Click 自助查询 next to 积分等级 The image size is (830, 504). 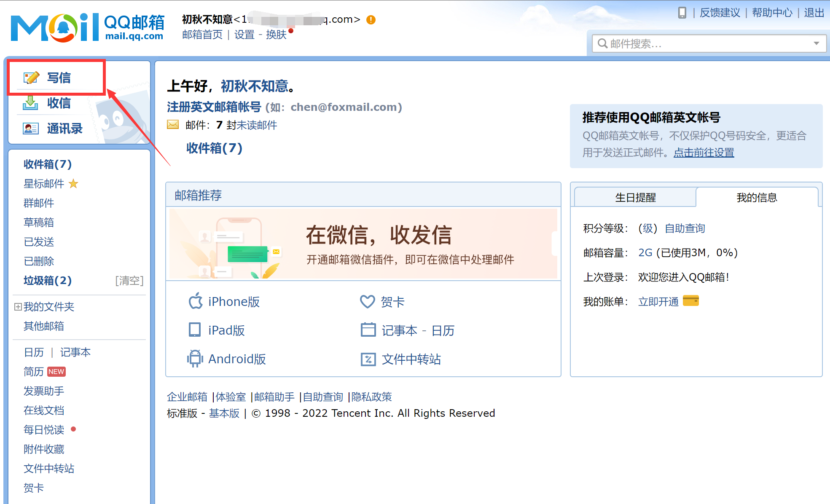point(685,228)
